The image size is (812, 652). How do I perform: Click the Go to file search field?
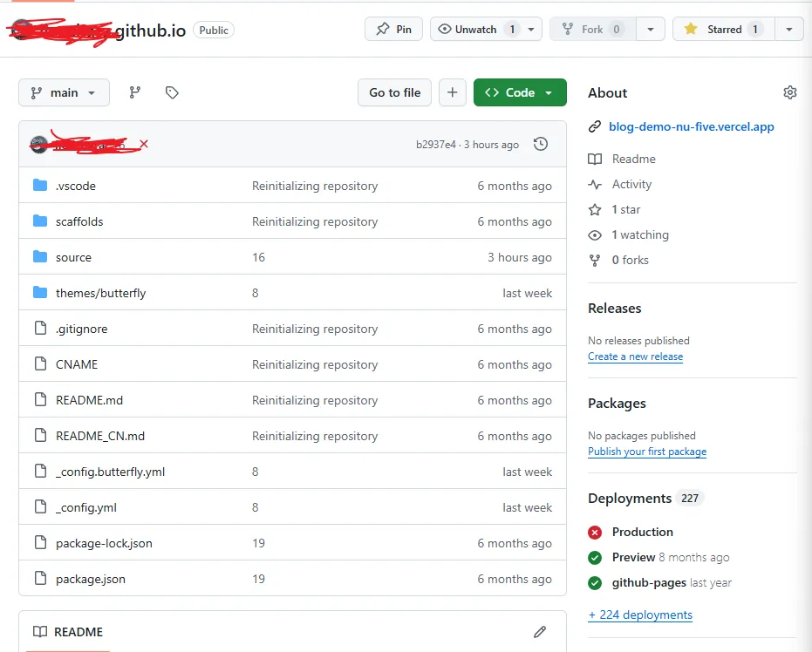(x=394, y=92)
